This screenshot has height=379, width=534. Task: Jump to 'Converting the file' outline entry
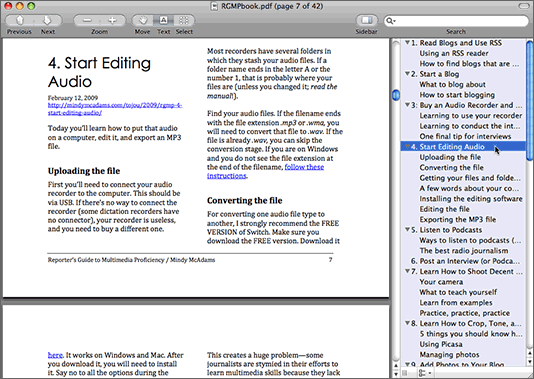[451, 168]
